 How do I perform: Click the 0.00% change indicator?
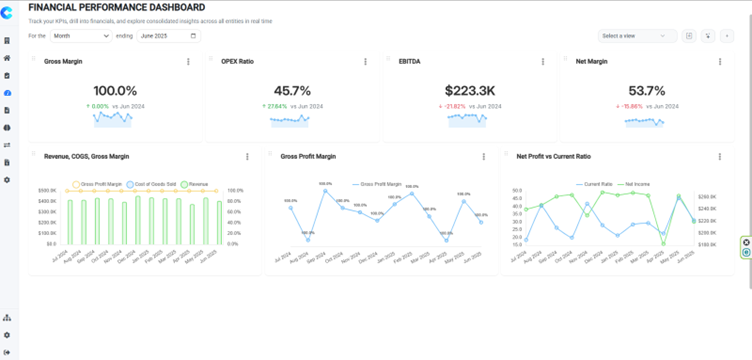pyautogui.click(x=98, y=106)
